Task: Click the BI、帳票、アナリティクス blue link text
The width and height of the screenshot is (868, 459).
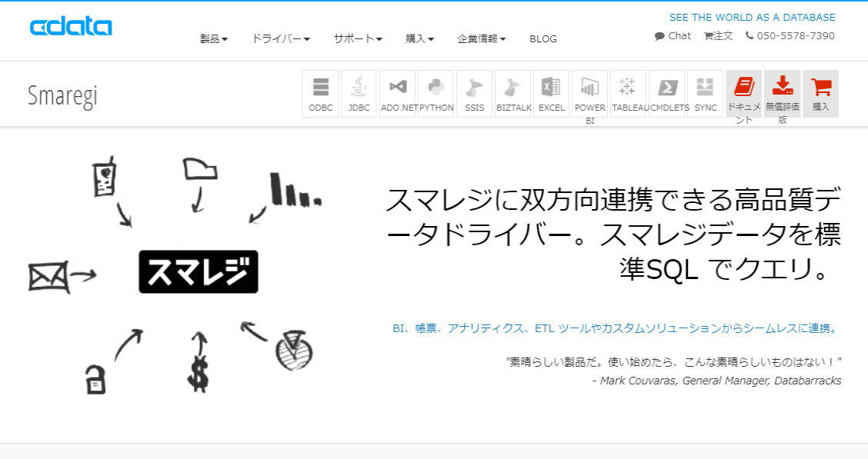Action: click(x=616, y=328)
